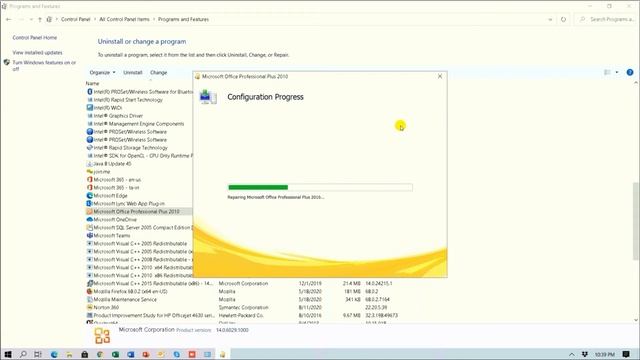Click the Uninstall toolbar command

tap(133, 72)
